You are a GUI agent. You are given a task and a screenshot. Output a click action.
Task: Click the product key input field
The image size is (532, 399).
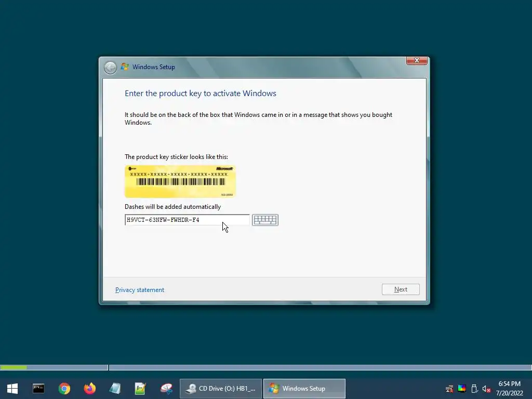(187, 220)
